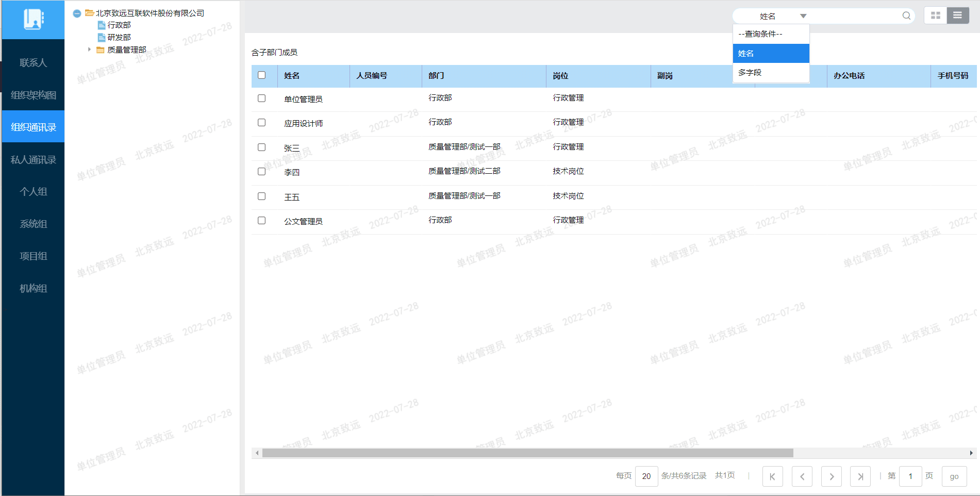This screenshot has width=980, height=496.
Task: Click 技术岗位 in 王五's row
Action: [568, 196]
